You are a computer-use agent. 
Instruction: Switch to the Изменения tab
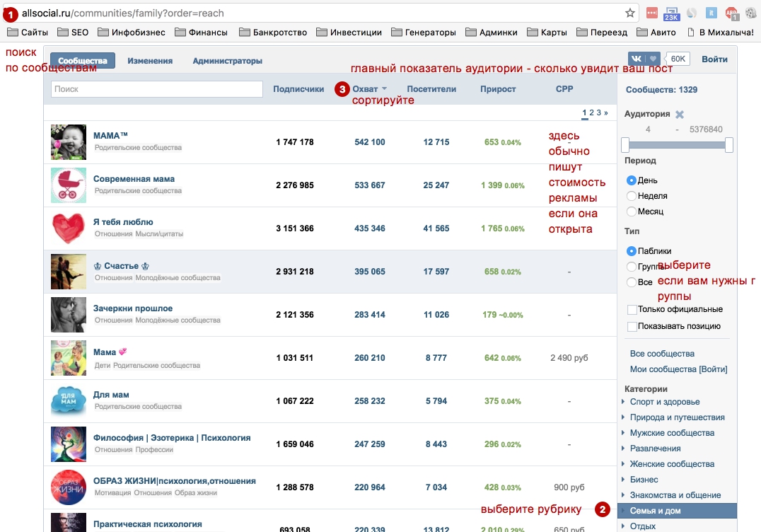pyautogui.click(x=150, y=61)
